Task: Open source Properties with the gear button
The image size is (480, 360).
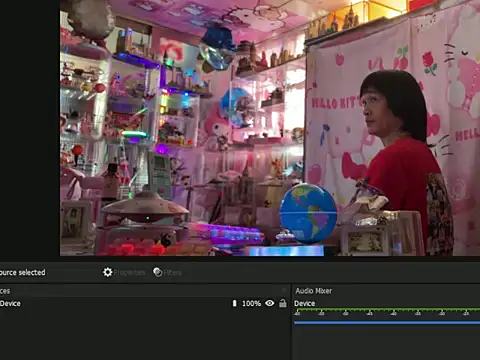Action: pyautogui.click(x=124, y=272)
